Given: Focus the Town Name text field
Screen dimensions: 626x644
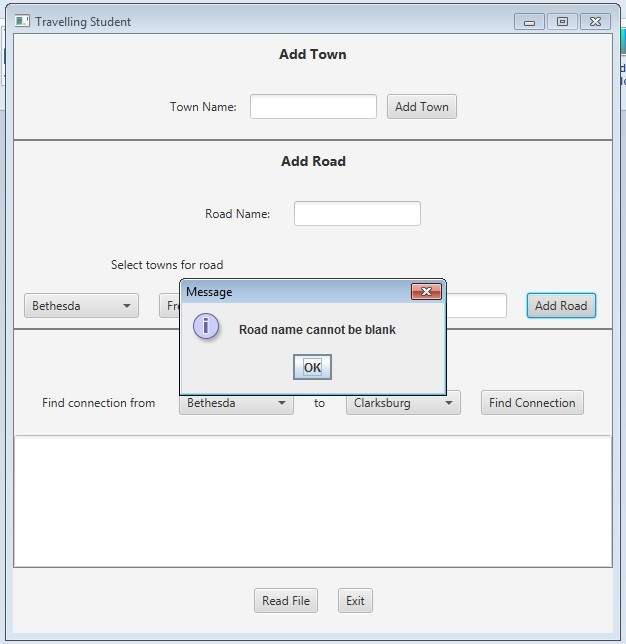Looking at the screenshot, I should click(313, 107).
